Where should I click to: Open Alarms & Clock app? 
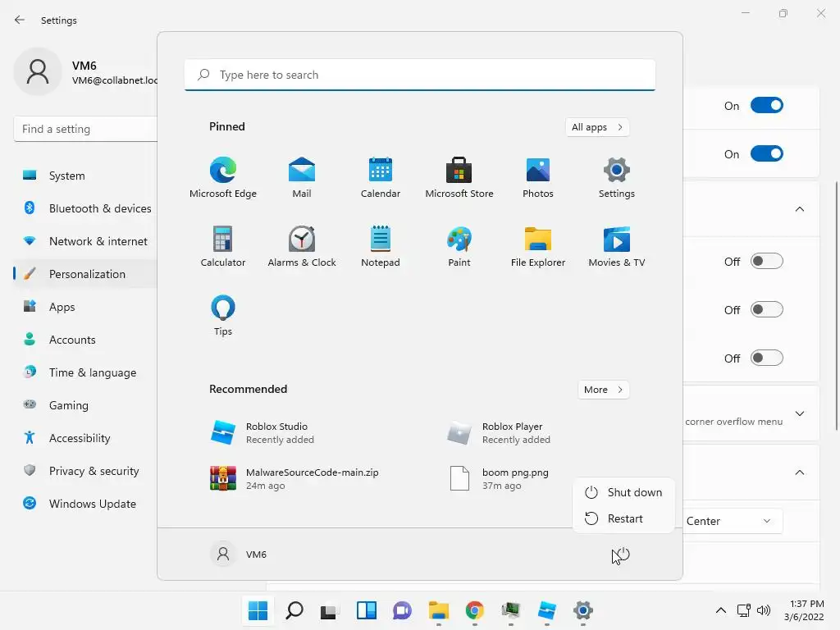302,246
